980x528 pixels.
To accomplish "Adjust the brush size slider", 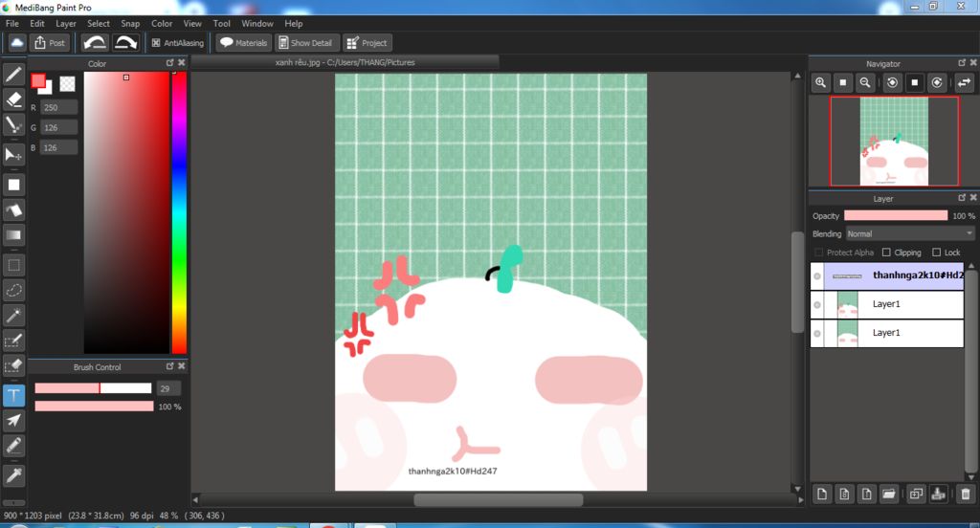I will coord(93,388).
